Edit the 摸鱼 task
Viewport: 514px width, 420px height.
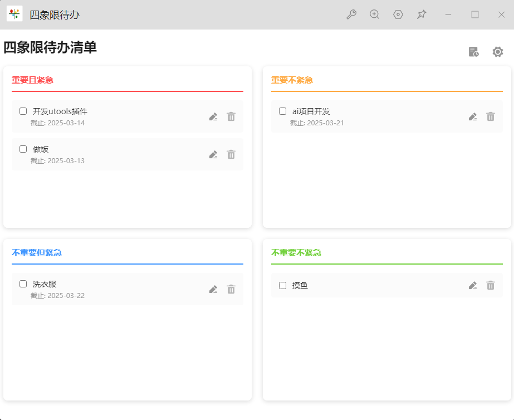pos(473,286)
